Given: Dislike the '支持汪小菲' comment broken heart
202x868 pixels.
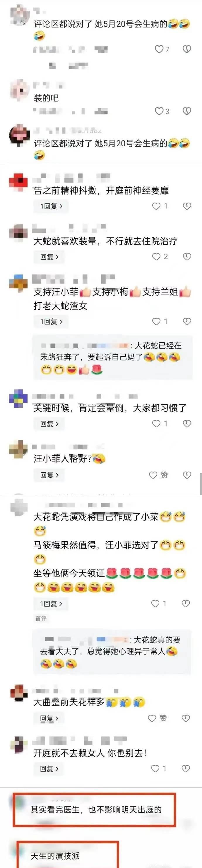Looking at the screenshot, I should tap(187, 321).
